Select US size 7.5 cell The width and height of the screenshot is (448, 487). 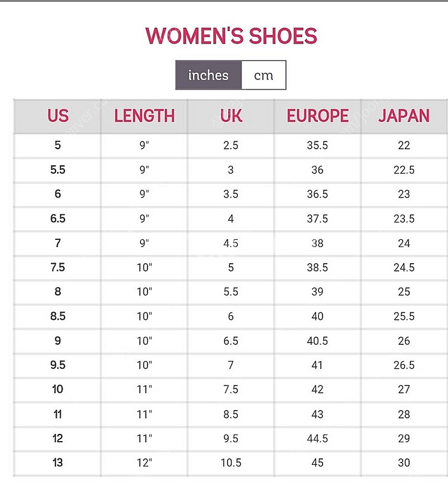pyautogui.click(x=57, y=267)
